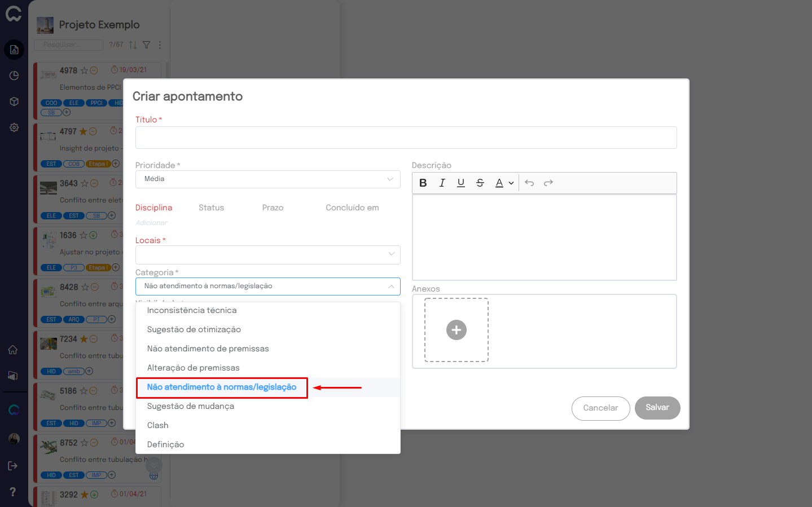
Task: Click the Salvar button
Action: coord(657,408)
